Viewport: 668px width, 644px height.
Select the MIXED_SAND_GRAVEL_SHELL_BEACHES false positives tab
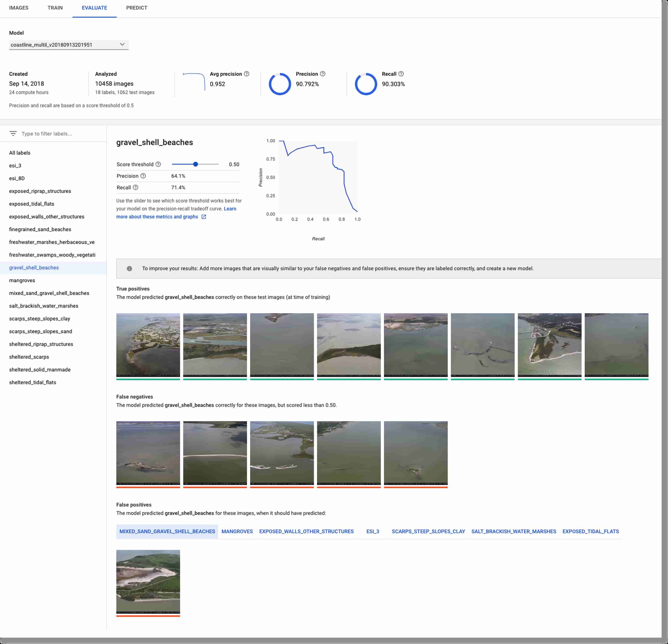coord(167,532)
